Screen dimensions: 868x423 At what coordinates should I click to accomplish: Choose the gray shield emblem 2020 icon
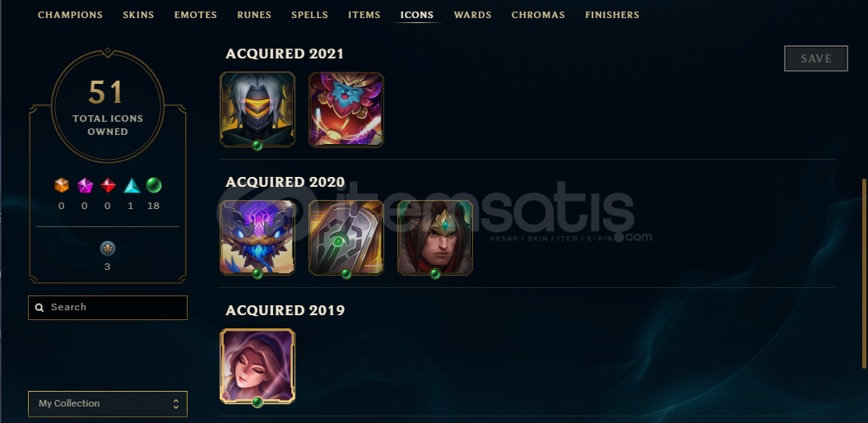coord(346,238)
